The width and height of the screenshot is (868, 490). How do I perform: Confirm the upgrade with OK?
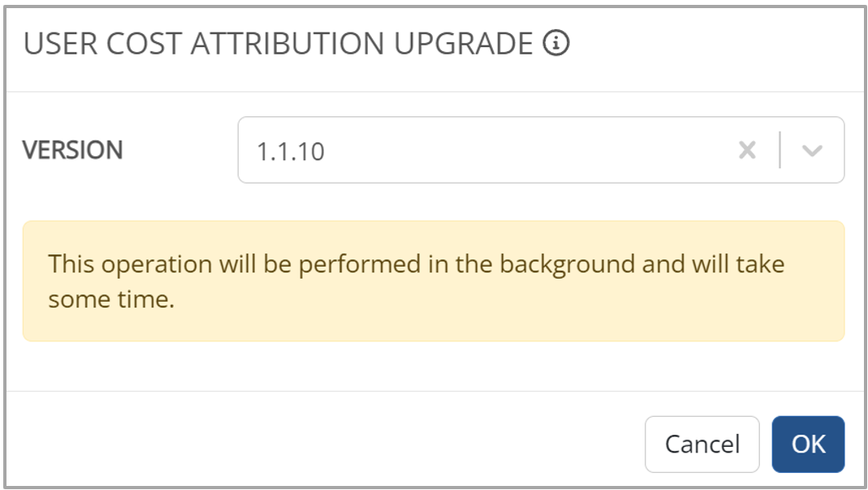pyautogui.click(x=808, y=444)
